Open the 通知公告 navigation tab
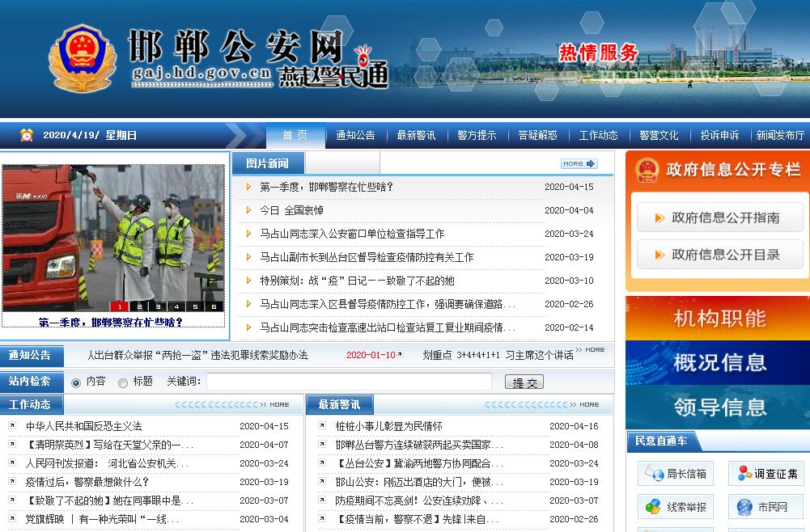Screen dimensions: 810x532 [x=355, y=136]
